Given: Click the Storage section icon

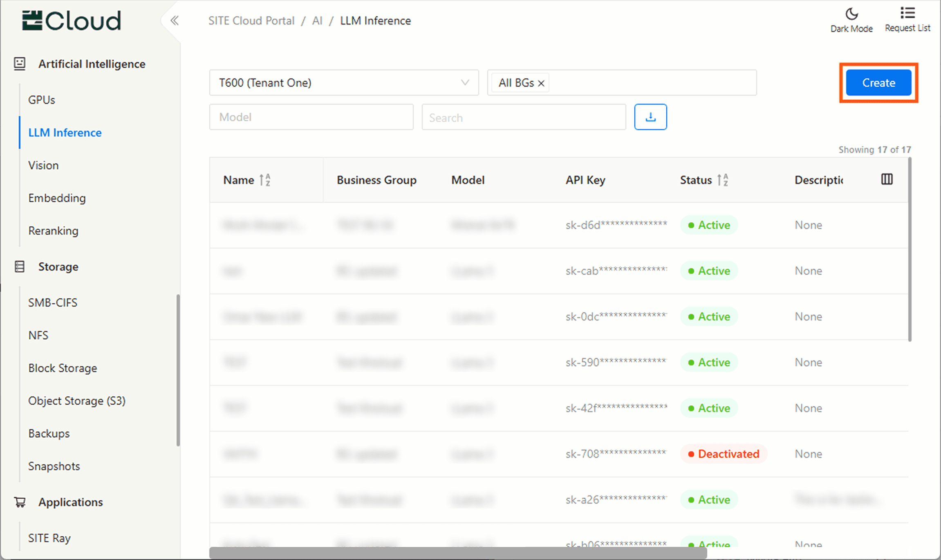Looking at the screenshot, I should (20, 267).
